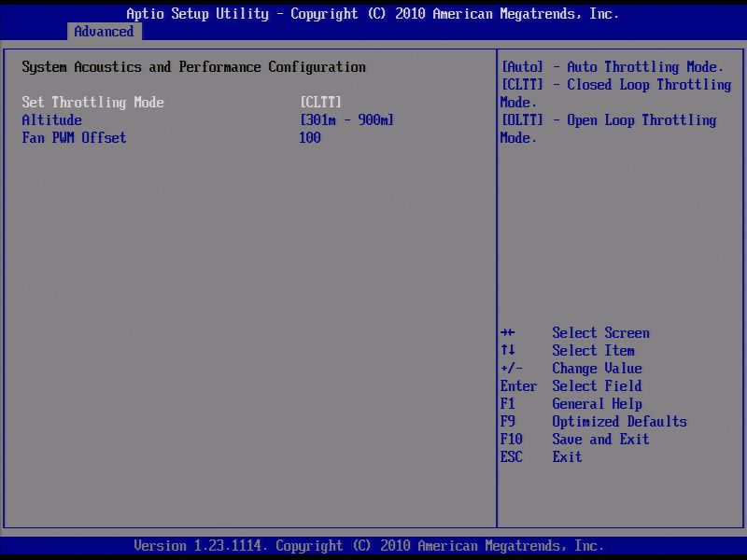Click the 301m - 900m altitude value
The height and width of the screenshot is (560, 747).
pos(346,119)
